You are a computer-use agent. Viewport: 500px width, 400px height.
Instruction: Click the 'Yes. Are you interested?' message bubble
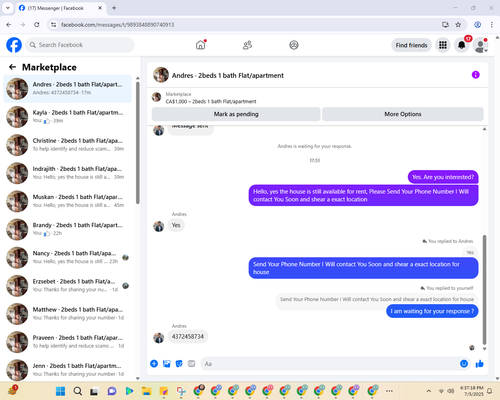443,177
